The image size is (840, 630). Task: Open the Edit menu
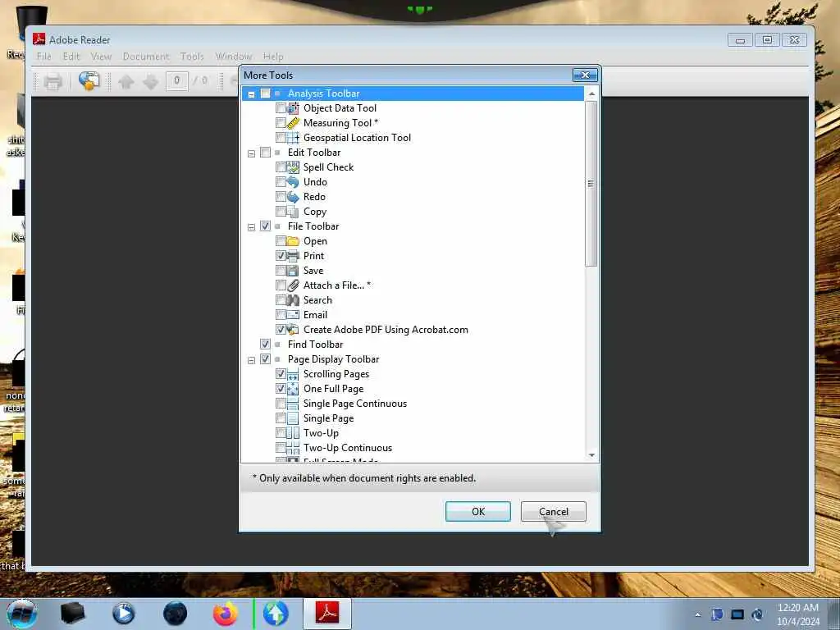(71, 57)
